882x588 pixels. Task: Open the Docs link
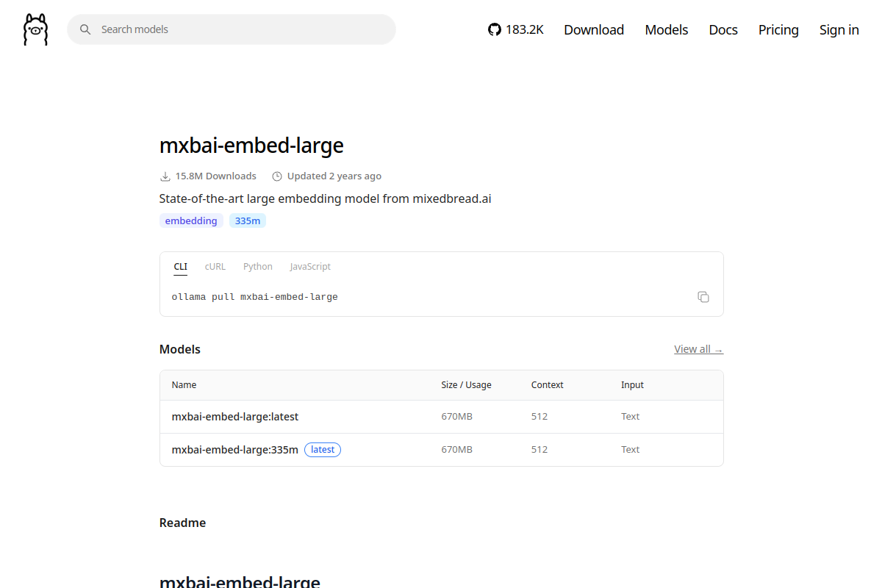[723, 29]
